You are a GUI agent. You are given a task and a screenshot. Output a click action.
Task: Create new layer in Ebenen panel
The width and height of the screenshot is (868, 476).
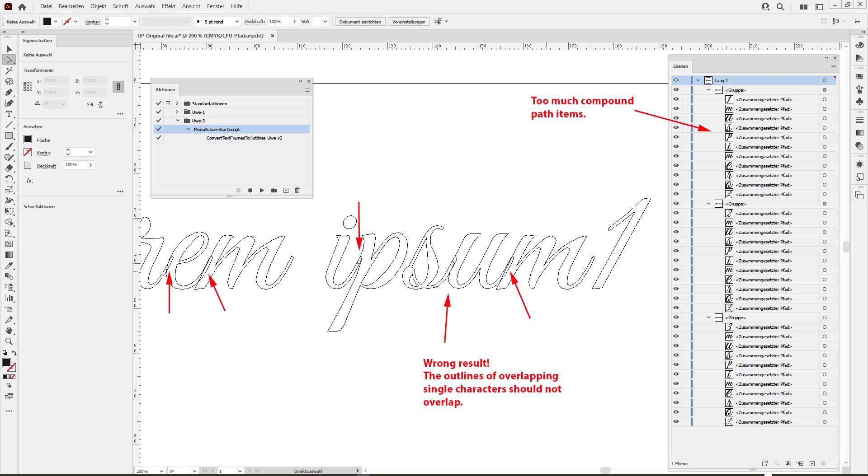pos(812,464)
